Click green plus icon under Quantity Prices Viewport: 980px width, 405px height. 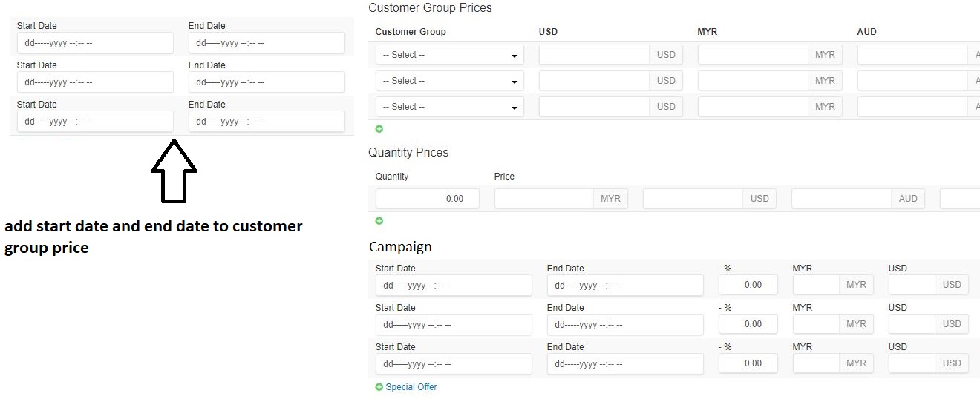click(379, 221)
